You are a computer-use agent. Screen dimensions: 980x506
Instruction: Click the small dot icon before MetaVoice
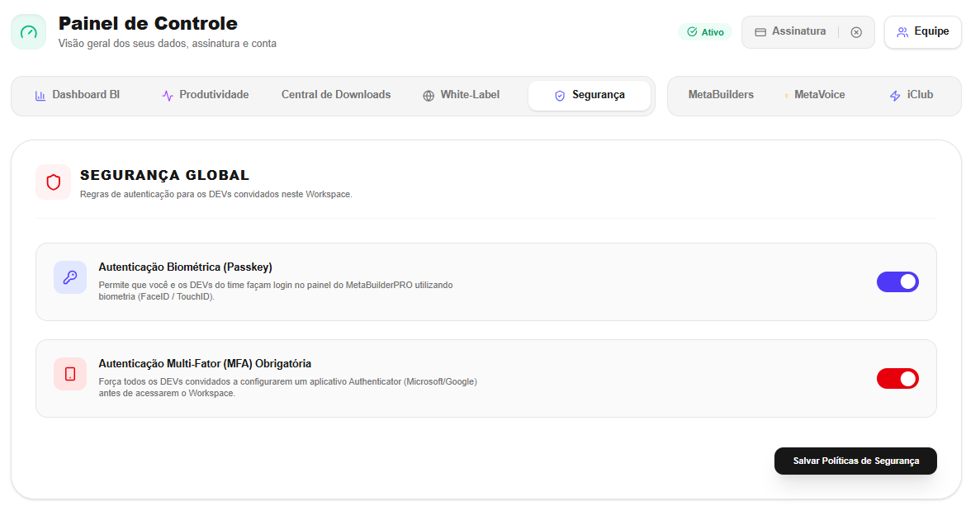coord(786,96)
